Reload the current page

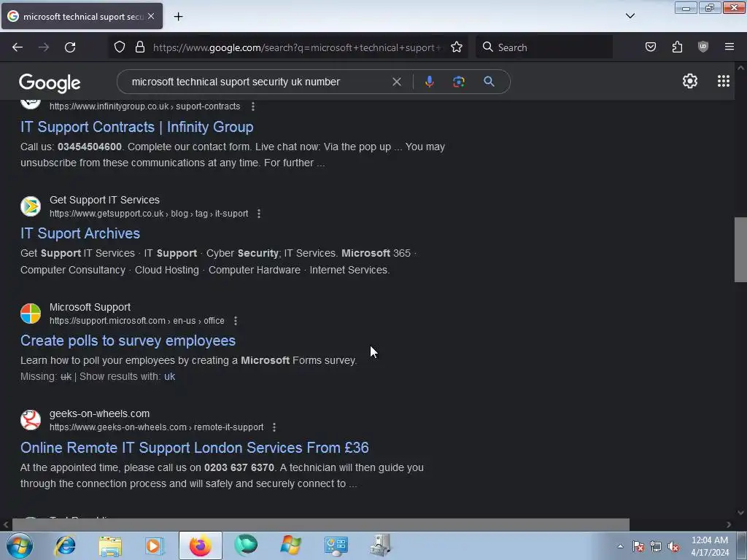(x=70, y=47)
